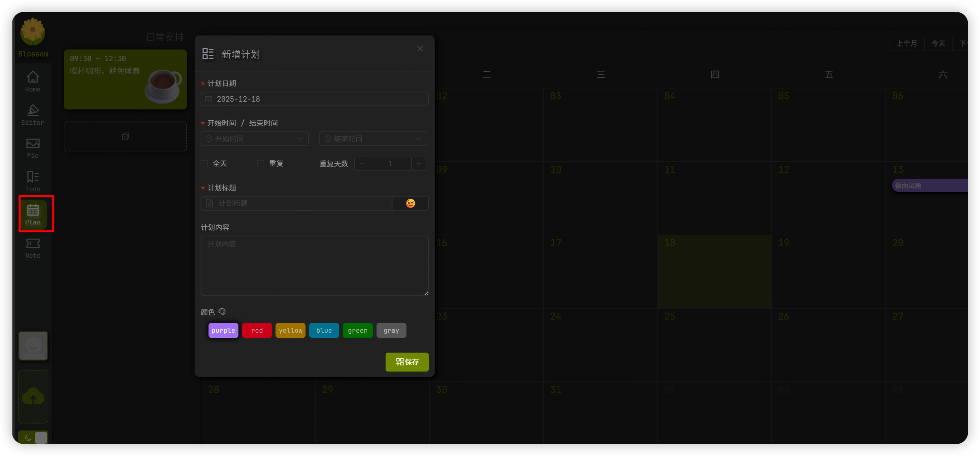Open the 计划日期 date picker field
The image size is (980, 456).
[314, 99]
